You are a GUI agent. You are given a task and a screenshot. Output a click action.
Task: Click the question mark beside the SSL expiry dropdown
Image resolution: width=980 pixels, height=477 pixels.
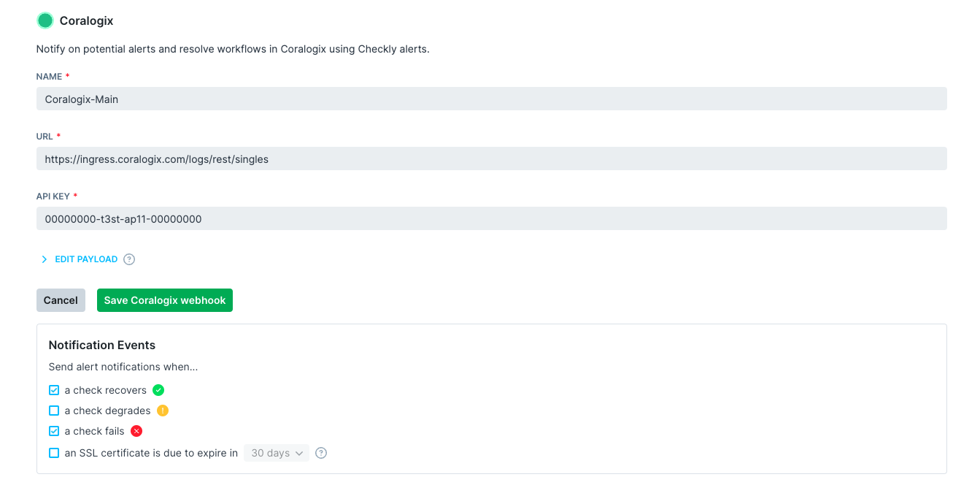click(321, 453)
